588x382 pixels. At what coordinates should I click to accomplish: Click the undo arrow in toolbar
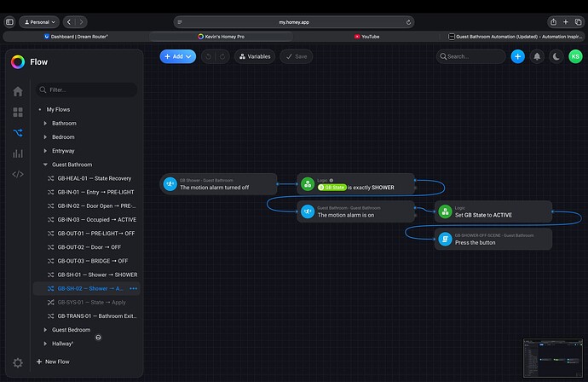tap(209, 56)
